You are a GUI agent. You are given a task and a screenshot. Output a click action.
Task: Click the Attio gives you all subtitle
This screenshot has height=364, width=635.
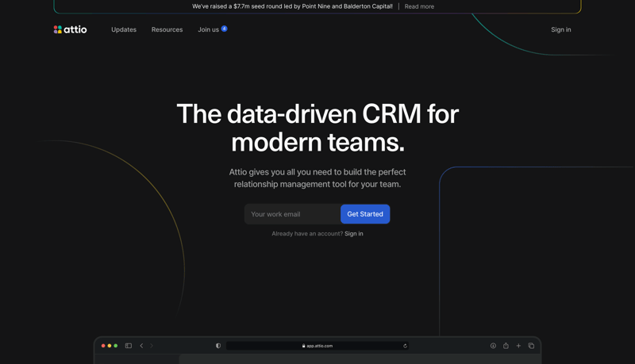pos(317,178)
